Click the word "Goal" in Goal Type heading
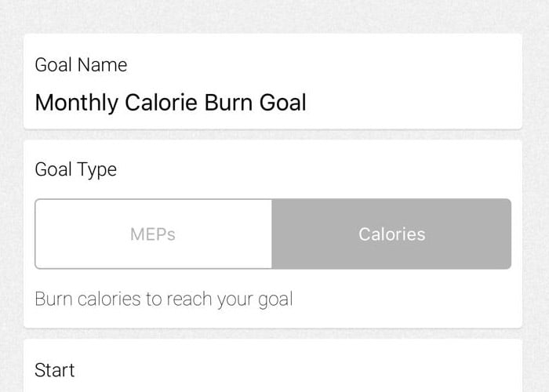 (x=53, y=169)
